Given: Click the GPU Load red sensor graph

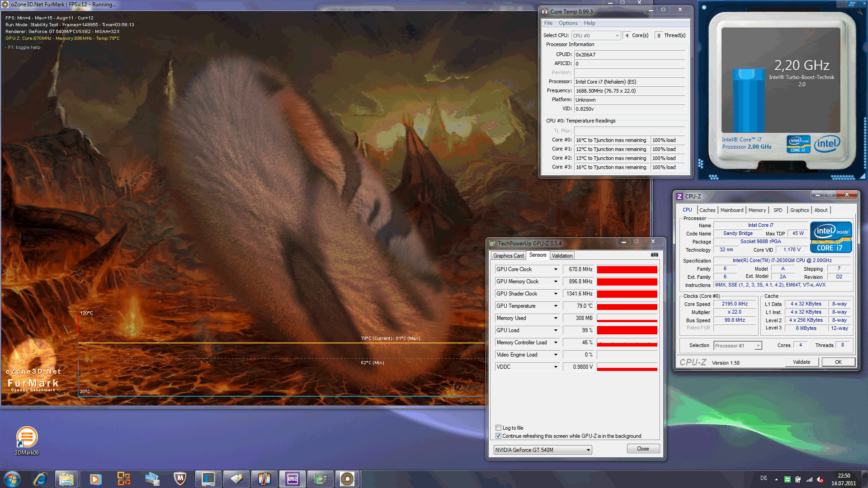Looking at the screenshot, I should pyautogui.click(x=627, y=331).
